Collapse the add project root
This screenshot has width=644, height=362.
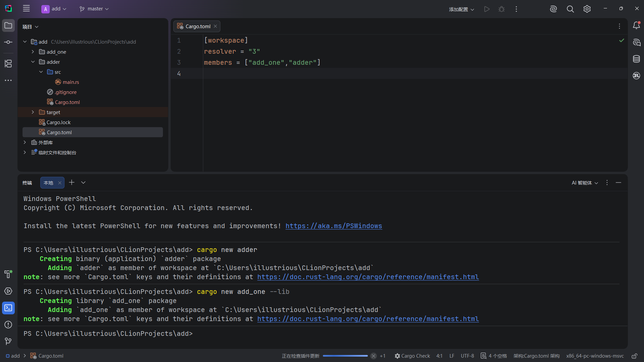[x=25, y=42]
